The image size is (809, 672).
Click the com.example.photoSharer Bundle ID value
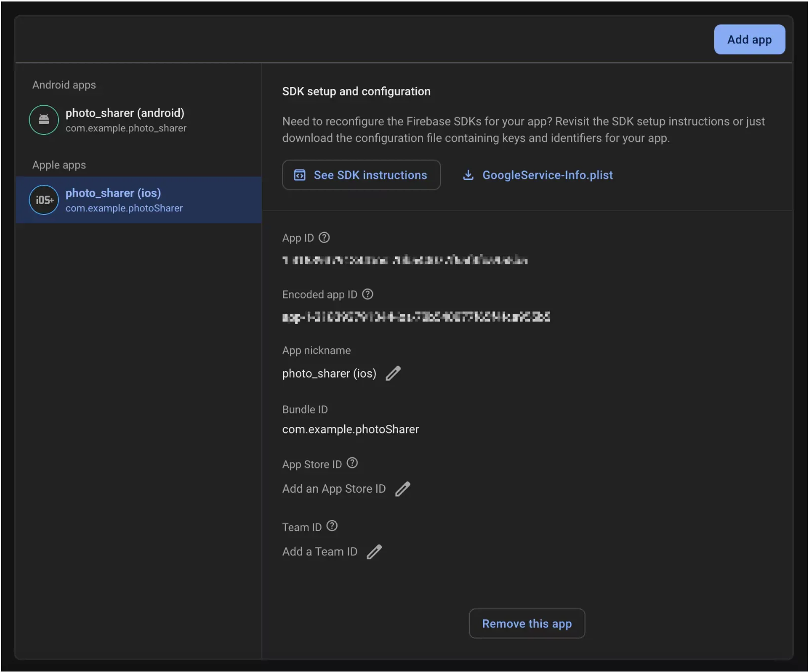[350, 429]
